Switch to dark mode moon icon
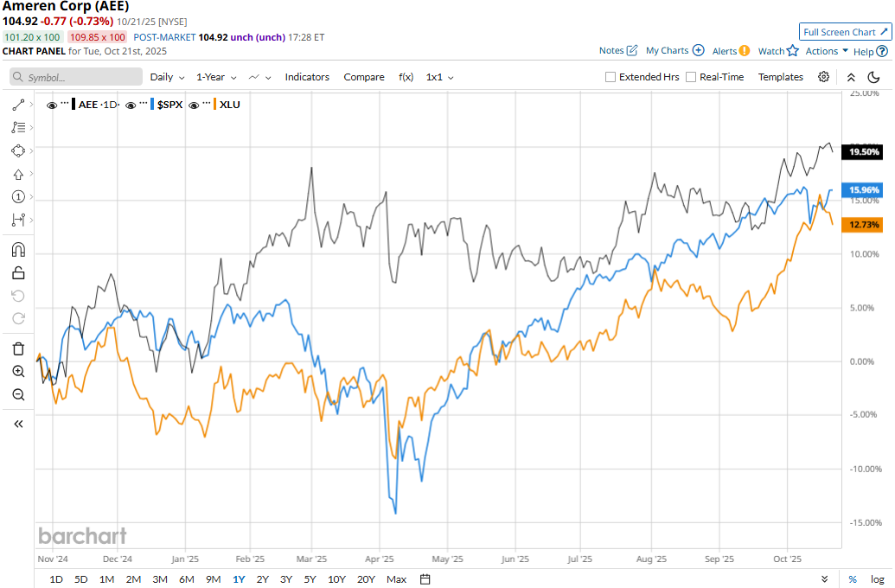 tap(874, 77)
